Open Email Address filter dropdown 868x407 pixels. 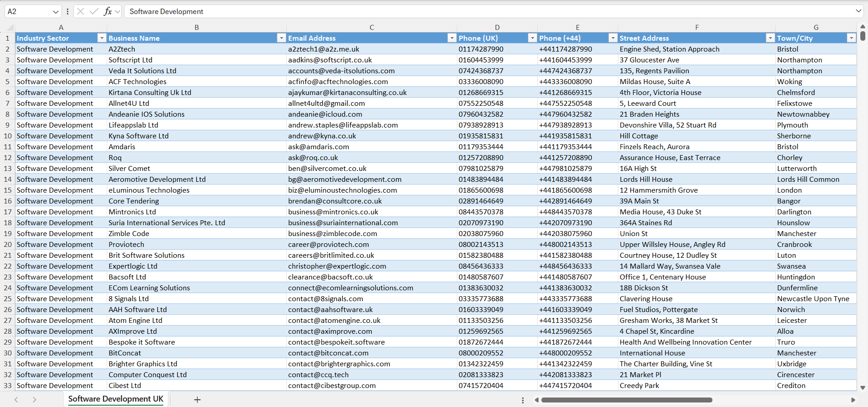click(452, 38)
